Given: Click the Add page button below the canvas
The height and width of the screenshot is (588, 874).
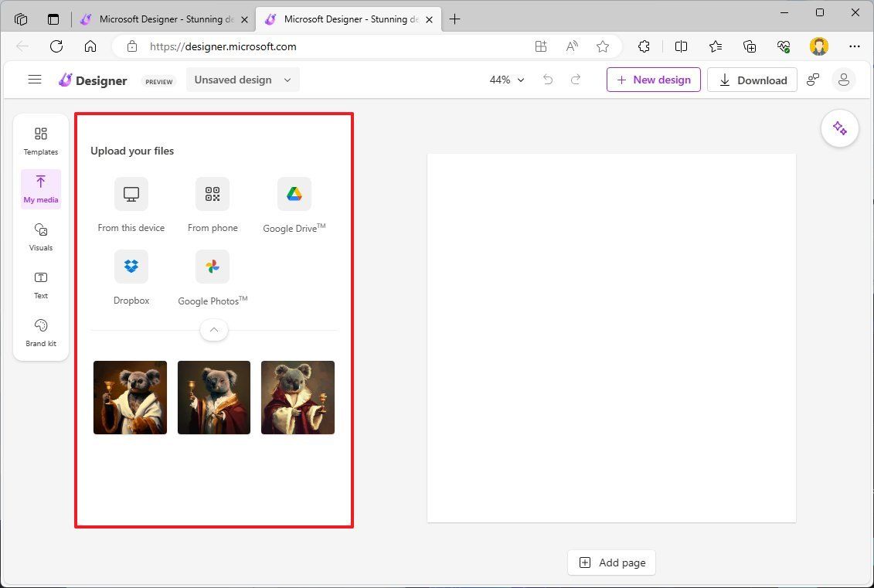Looking at the screenshot, I should coord(611,563).
